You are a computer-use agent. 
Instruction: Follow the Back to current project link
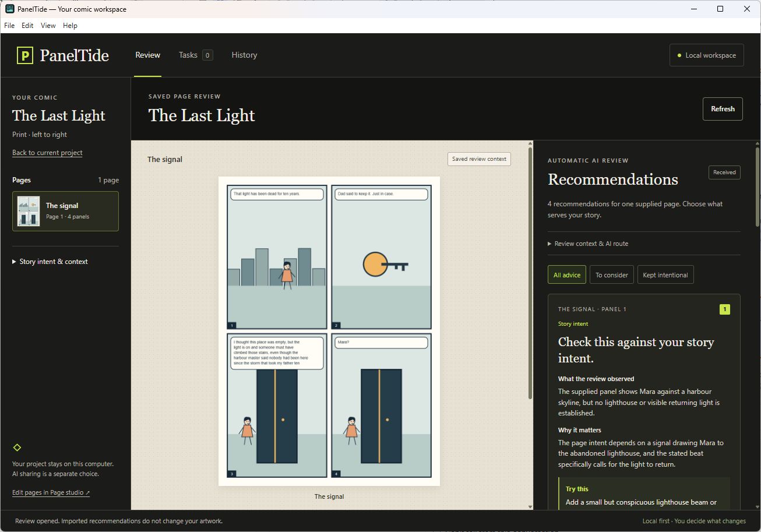tap(47, 153)
